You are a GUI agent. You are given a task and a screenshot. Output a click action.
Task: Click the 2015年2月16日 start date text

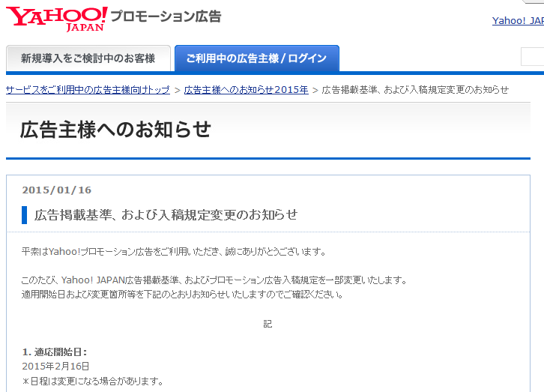coord(55,366)
